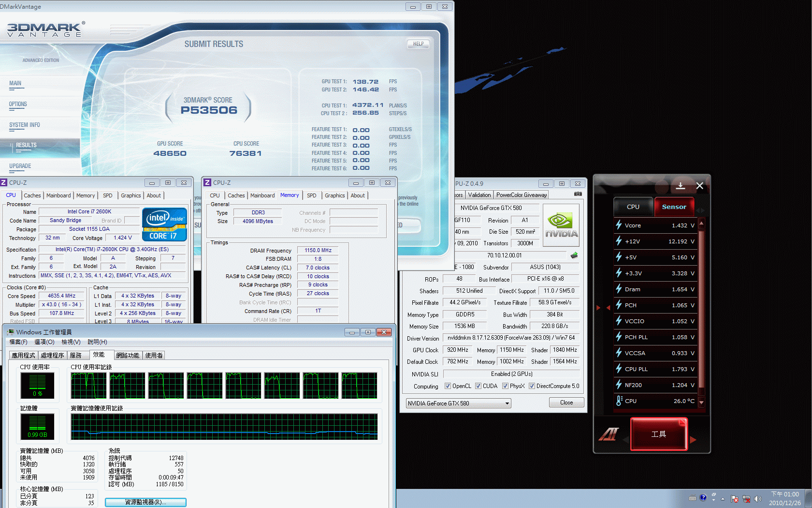Click the lightning icon beside Vcore

pos(619,225)
